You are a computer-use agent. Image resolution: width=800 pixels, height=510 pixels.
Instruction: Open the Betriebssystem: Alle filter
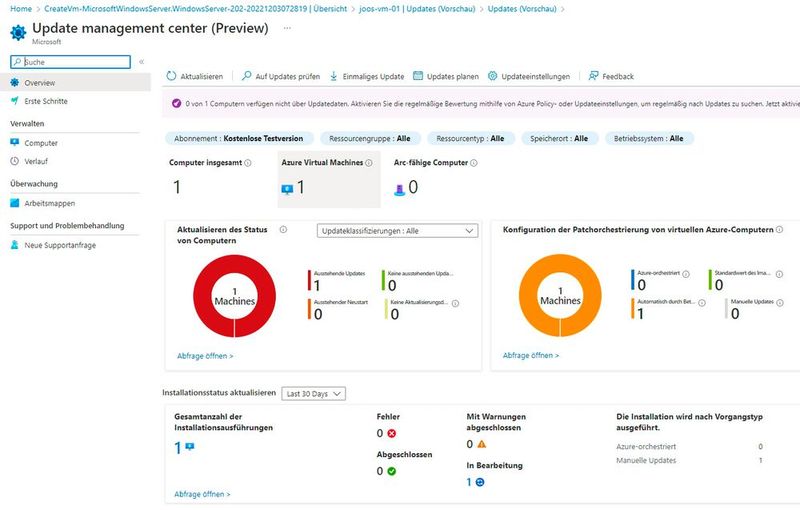point(648,138)
